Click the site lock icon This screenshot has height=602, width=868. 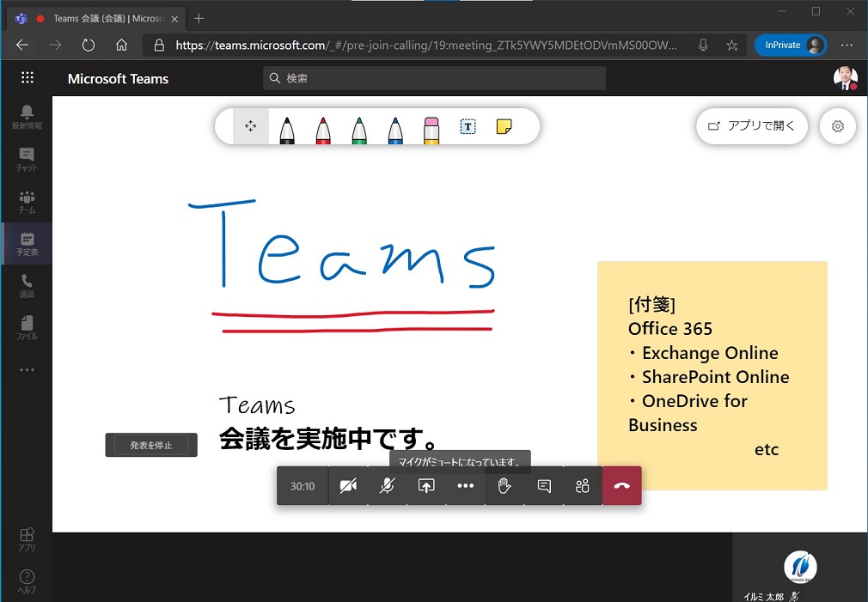(159, 45)
